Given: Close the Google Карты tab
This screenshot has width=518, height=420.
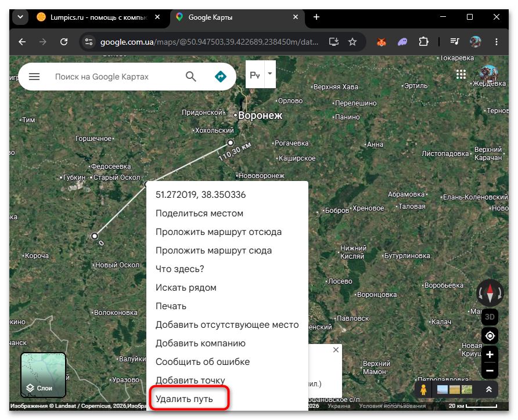Looking at the screenshot, I should tap(296, 17).
